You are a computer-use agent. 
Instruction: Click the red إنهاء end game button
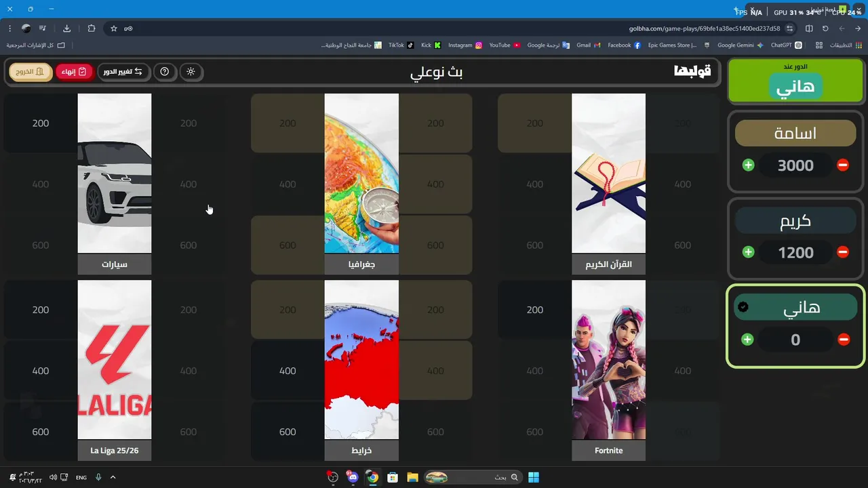tap(74, 71)
